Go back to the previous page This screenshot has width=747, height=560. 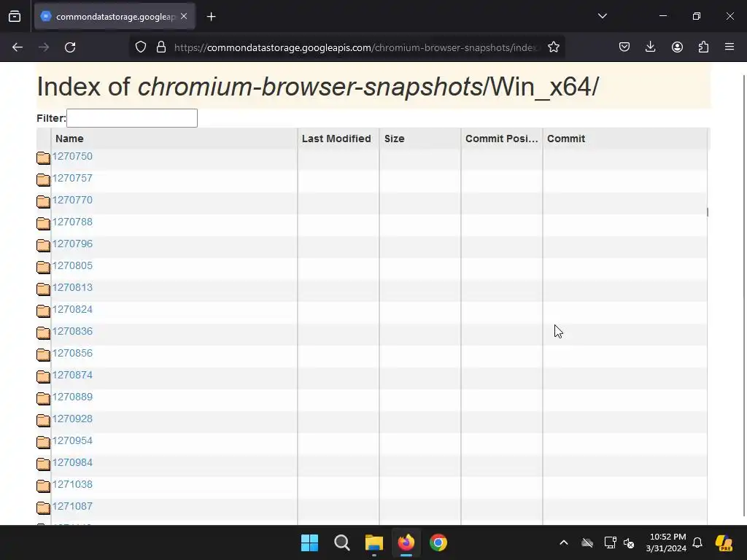tap(18, 47)
